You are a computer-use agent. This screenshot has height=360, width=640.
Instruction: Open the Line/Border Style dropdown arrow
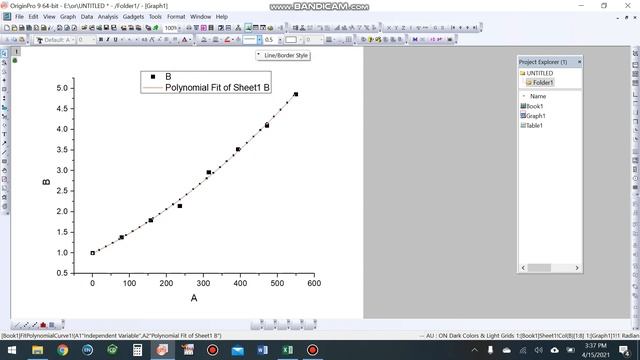click(259, 40)
